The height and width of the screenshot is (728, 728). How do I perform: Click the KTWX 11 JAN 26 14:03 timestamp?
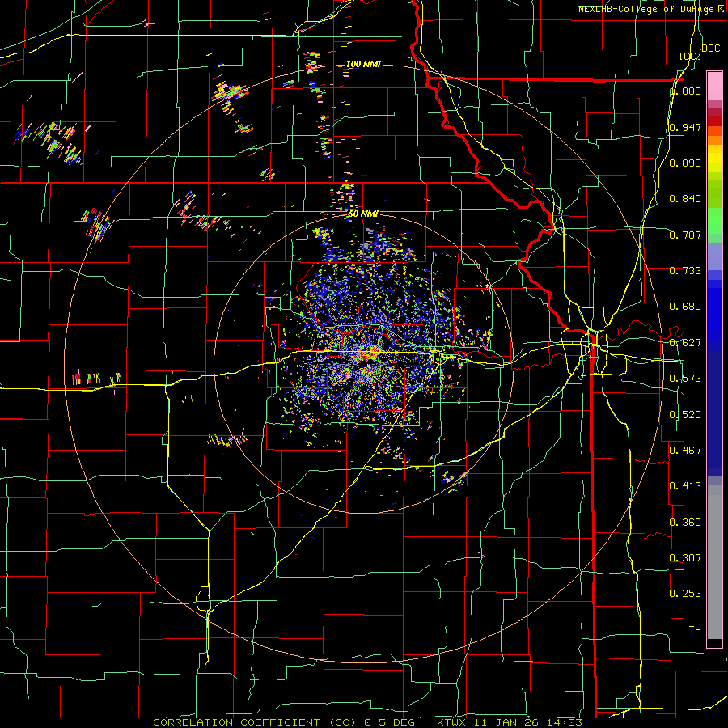click(x=510, y=722)
